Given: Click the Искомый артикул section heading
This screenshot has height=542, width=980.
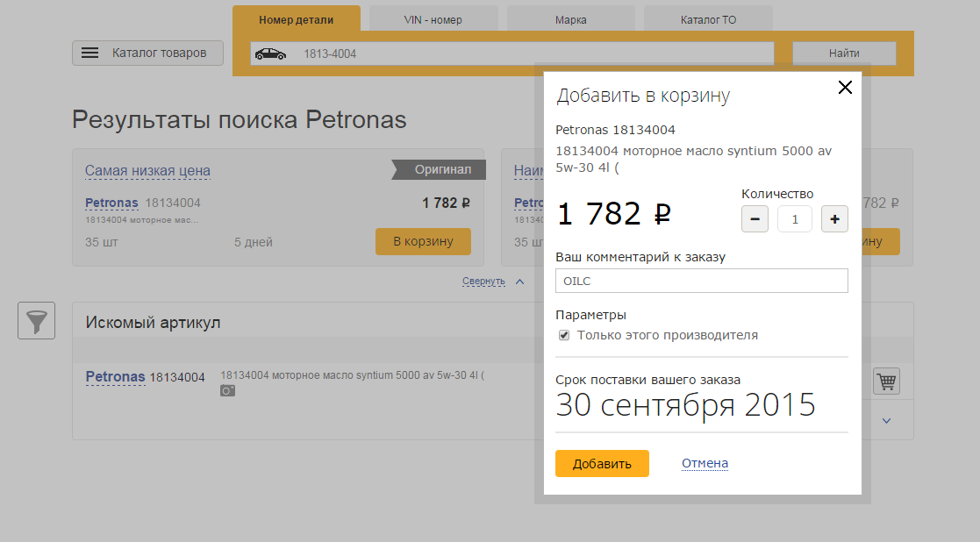Looking at the screenshot, I should click(x=154, y=323).
